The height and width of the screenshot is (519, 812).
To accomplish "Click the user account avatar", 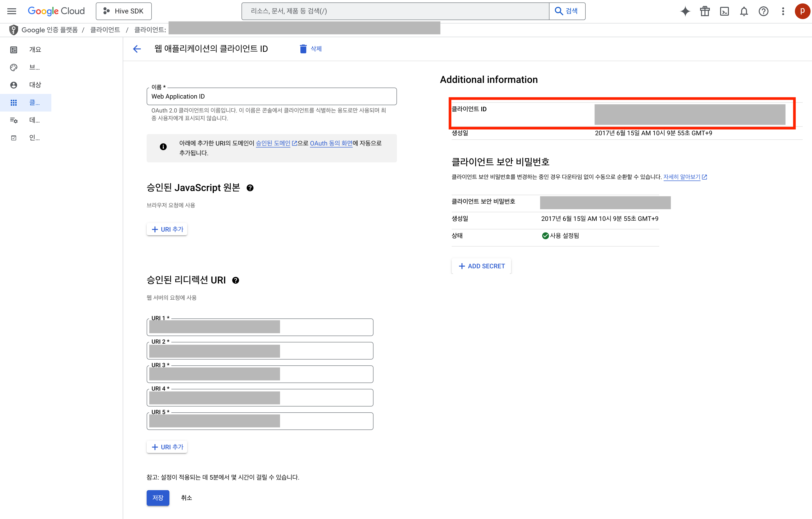I will 802,11.
